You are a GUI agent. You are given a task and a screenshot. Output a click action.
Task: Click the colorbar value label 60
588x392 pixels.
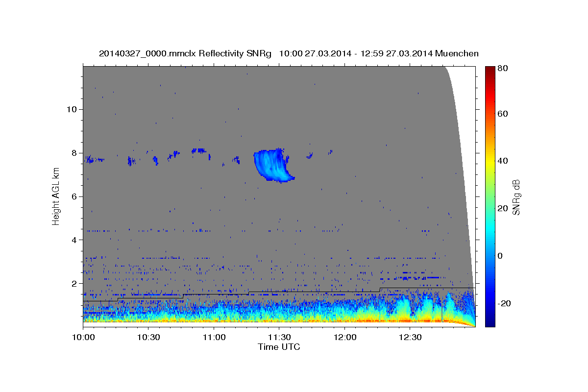[503, 114]
